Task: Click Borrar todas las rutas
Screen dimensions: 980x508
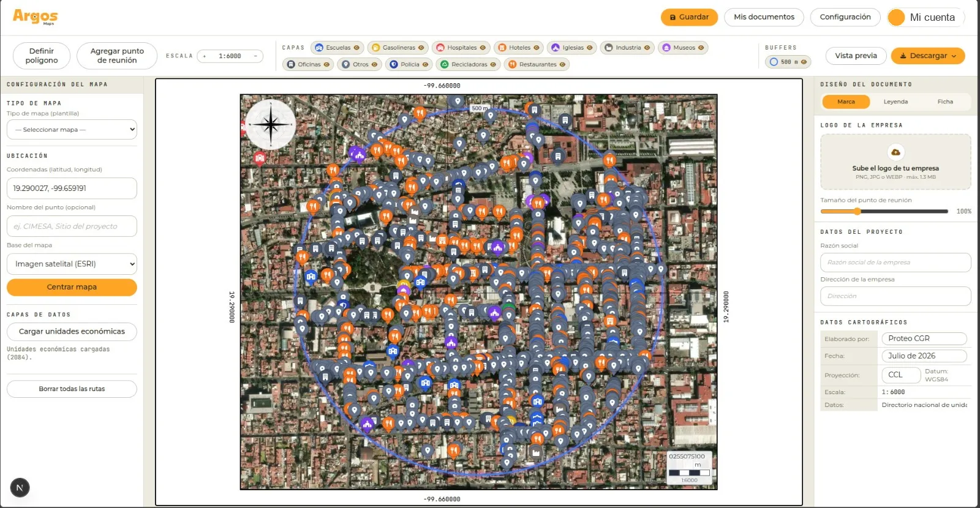Action: click(x=72, y=389)
